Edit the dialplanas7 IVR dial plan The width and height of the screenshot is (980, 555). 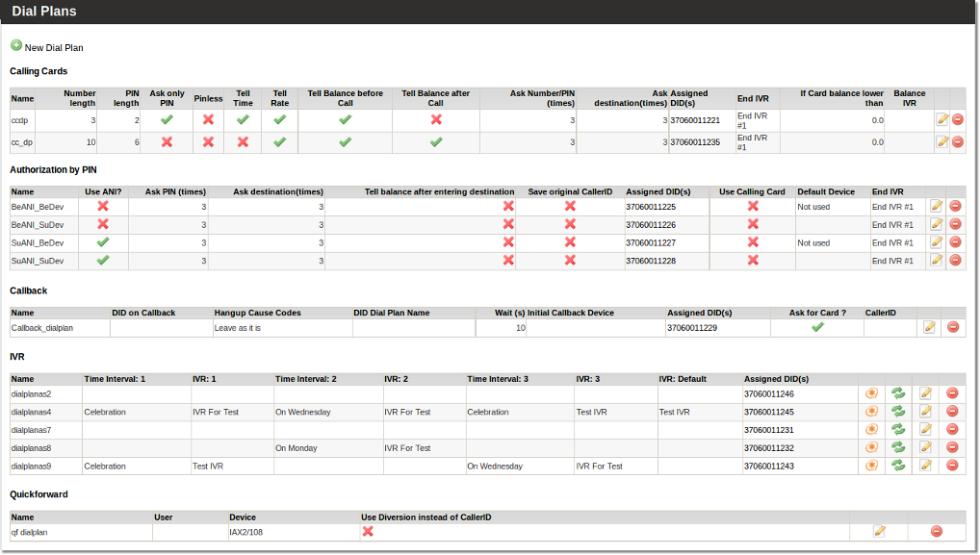click(x=925, y=430)
